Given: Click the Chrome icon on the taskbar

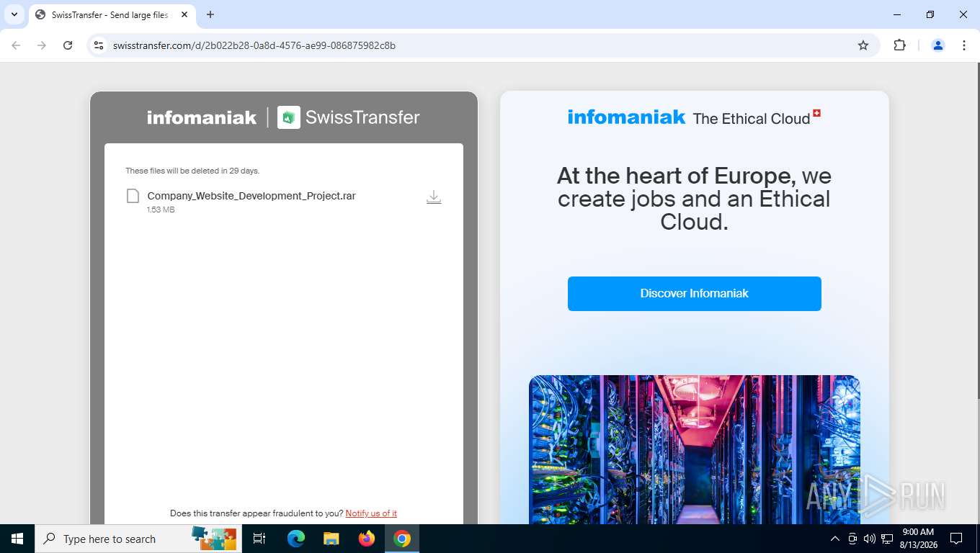Looking at the screenshot, I should 402,539.
